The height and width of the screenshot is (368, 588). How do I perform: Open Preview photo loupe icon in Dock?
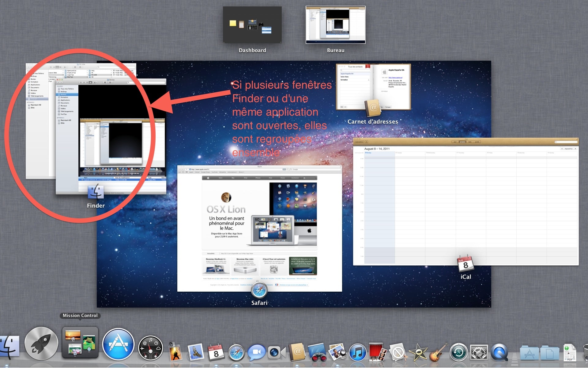337,352
